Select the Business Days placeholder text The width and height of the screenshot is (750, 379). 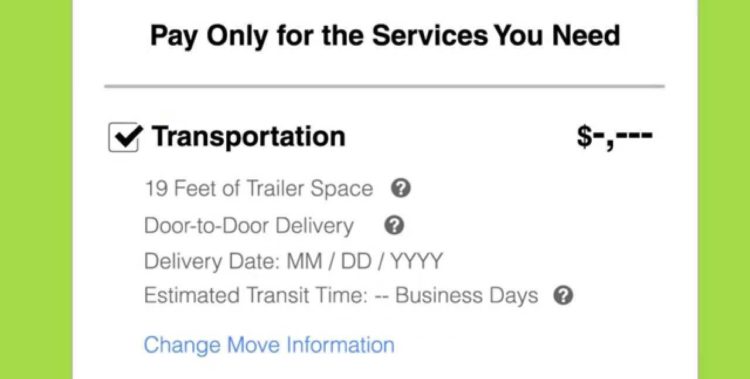466,296
